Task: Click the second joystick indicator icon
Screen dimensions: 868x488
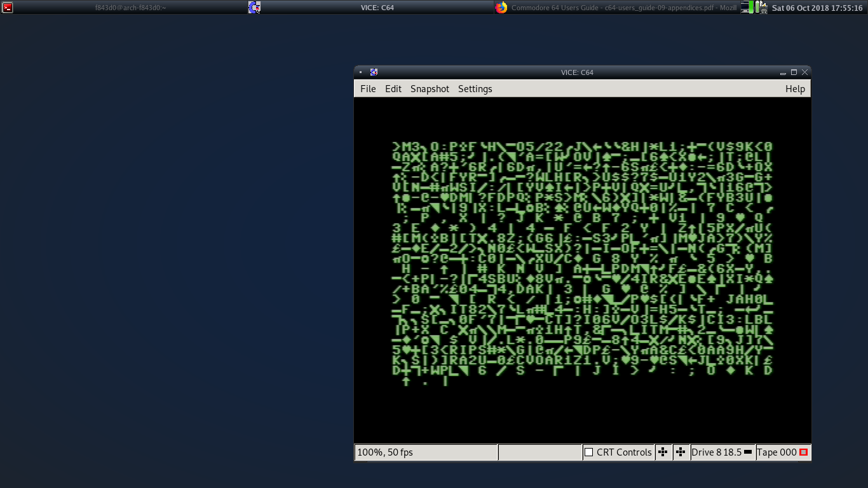Action: pyautogui.click(x=681, y=452)
